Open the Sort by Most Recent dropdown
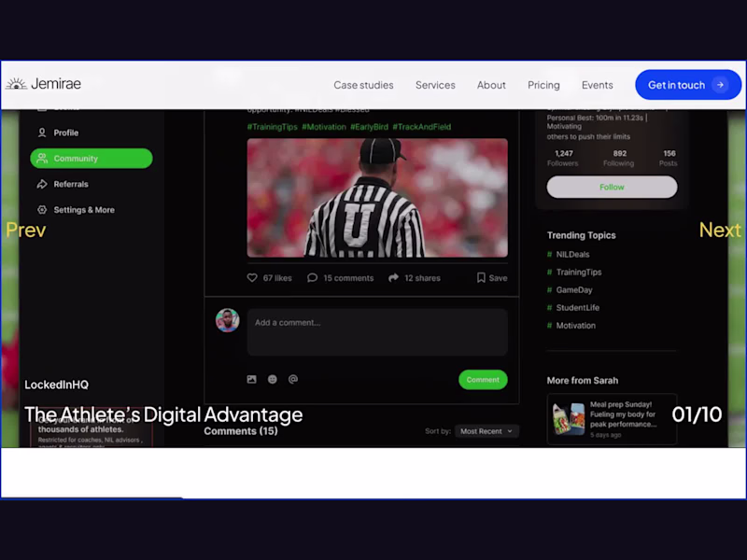 486,431
